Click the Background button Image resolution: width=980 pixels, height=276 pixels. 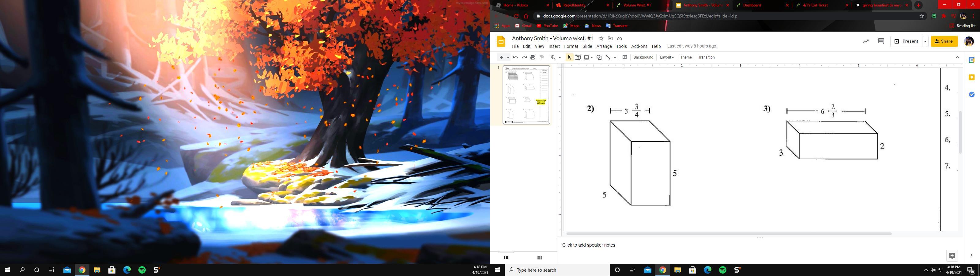click(x=643, y=57)
